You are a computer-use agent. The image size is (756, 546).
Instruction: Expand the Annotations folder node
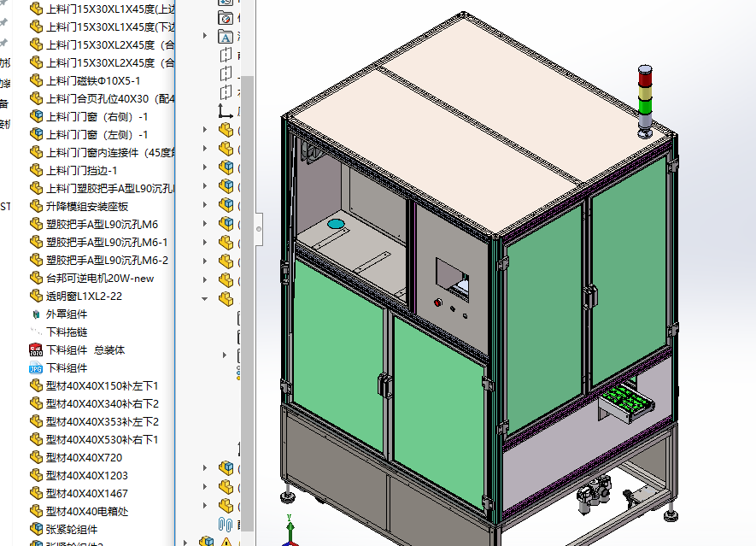click(205, 36)
